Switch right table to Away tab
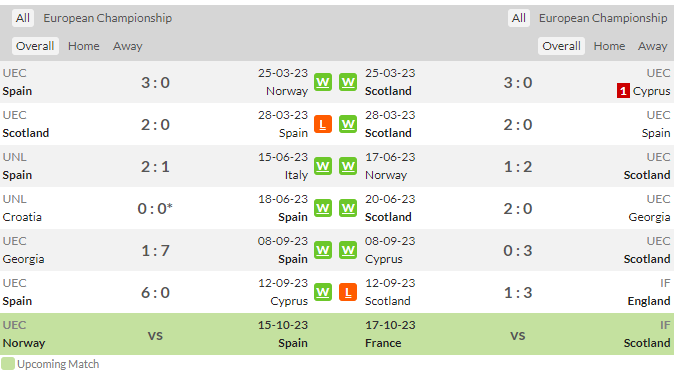Image resolution: width=678 pixels, height=391 pixels. [652, 46]
